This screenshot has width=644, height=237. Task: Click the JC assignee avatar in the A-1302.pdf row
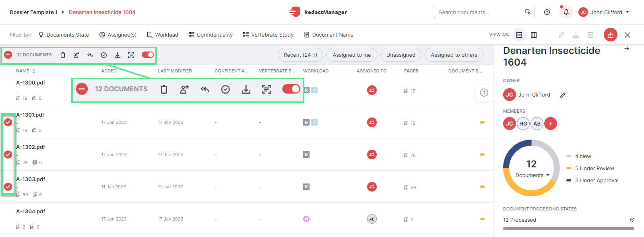click(372, 155)
